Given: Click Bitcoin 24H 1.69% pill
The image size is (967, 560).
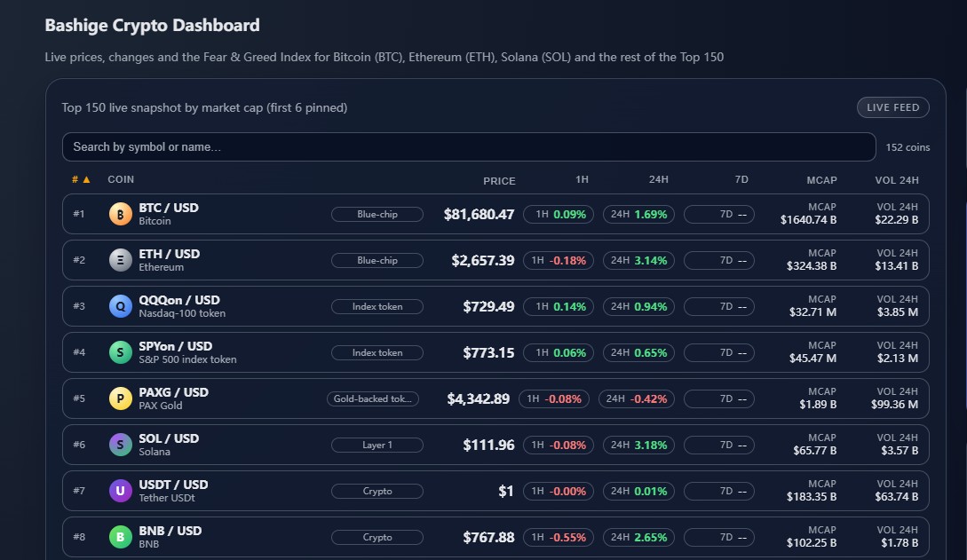Looking at the screenshot, I should [x=639, y=215].
